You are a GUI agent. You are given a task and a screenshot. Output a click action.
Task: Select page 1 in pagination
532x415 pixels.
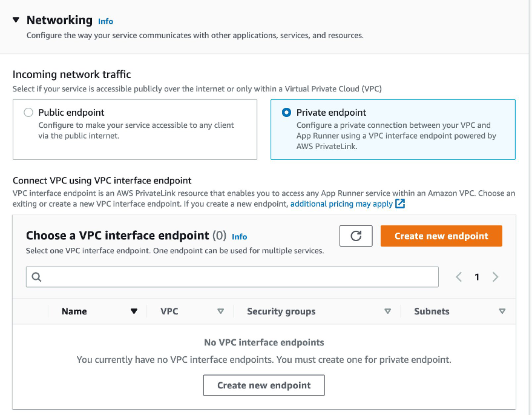(477, 276)
